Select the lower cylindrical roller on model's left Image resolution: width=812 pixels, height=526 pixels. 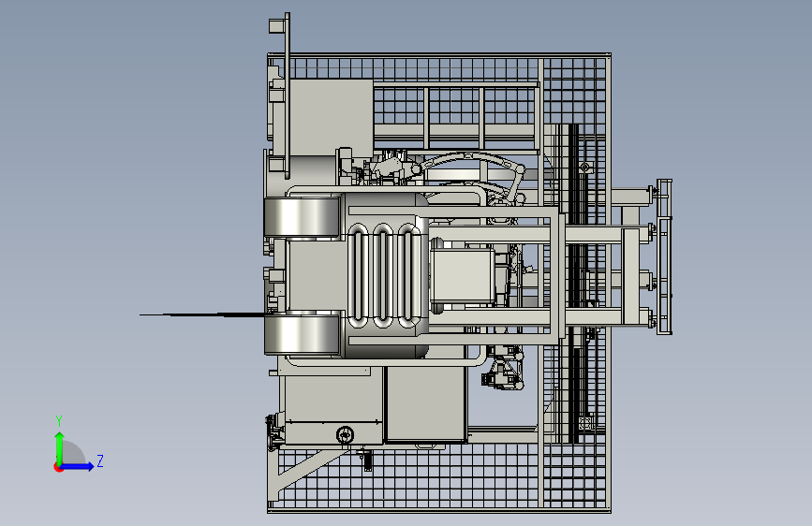pos(303,335)
